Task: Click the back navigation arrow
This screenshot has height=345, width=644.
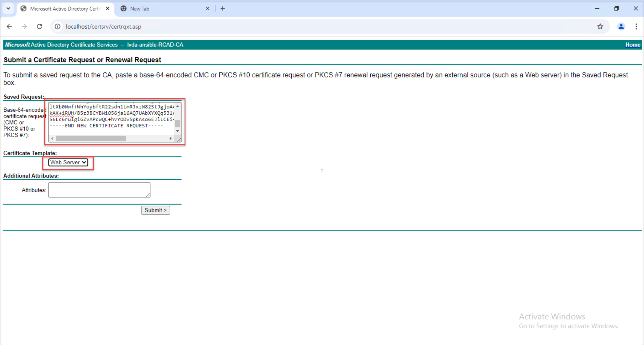Action: (x=9, y=26)
